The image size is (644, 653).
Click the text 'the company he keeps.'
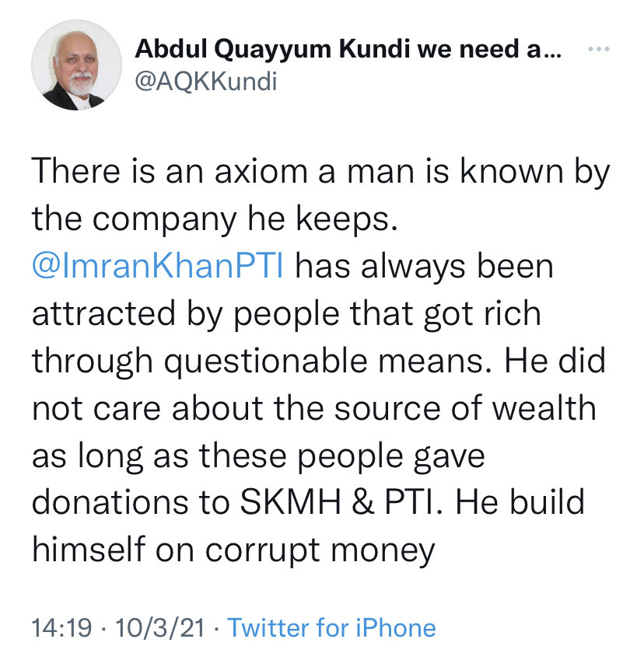point(215,219)
